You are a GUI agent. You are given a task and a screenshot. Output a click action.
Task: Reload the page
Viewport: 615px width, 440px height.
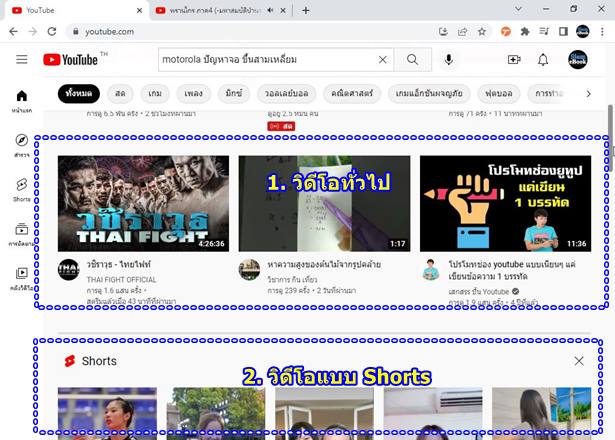tap(52, 31)
